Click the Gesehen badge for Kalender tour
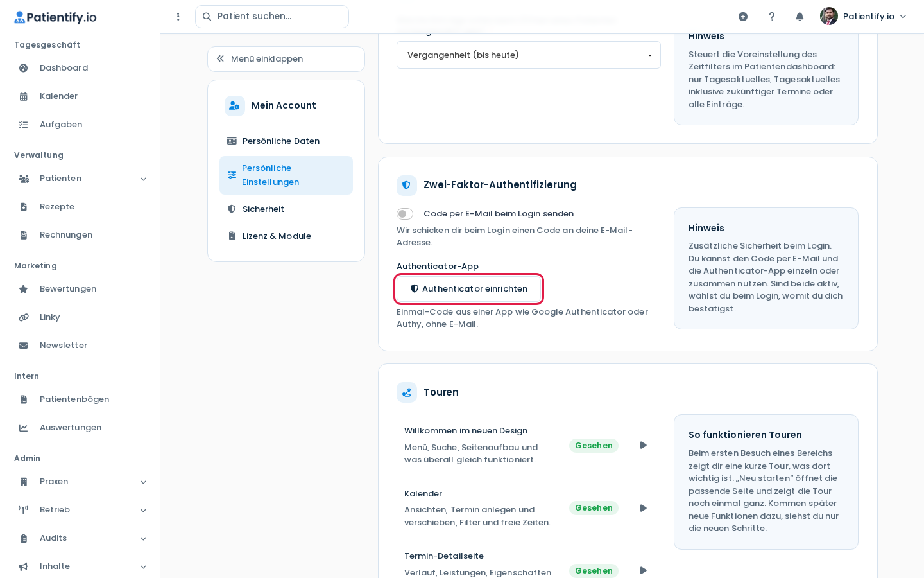Screen dimensions: 924x578 [594, 508]
